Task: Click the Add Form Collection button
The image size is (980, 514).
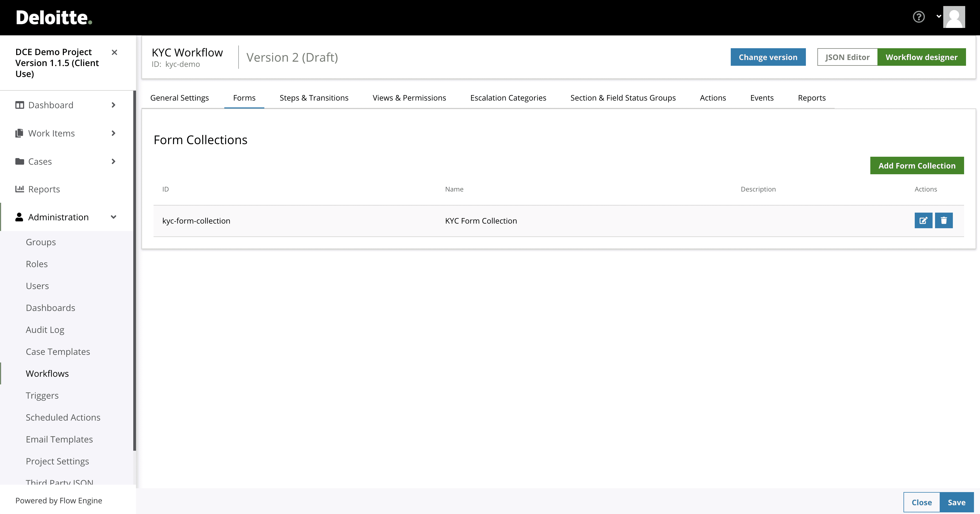Action: (916, 165)
